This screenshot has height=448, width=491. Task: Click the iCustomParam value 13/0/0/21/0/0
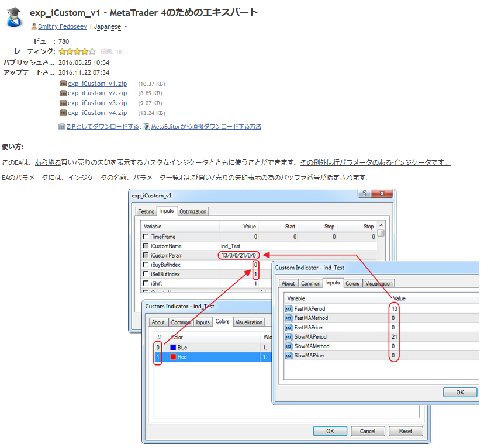point(238,255)
